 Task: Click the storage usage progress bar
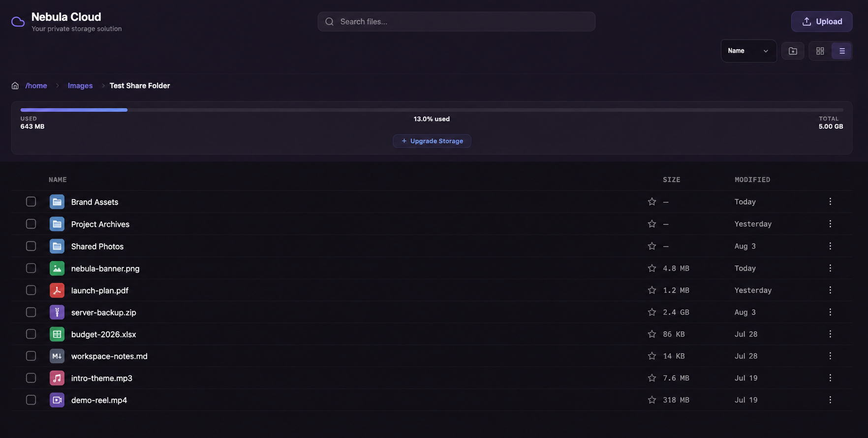pos(432,110)
